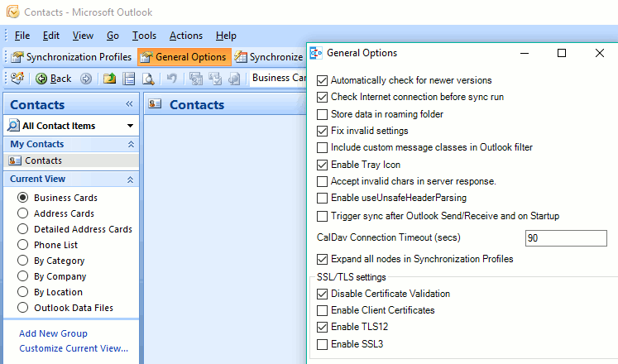
Task: Click the General Options dialog title icon
Action: click(x=316, y=53)
